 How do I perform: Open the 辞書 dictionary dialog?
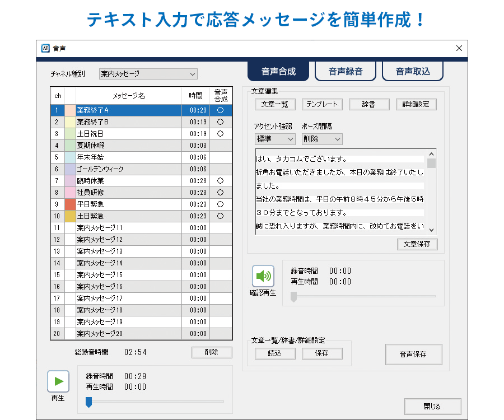click(369, 104)
